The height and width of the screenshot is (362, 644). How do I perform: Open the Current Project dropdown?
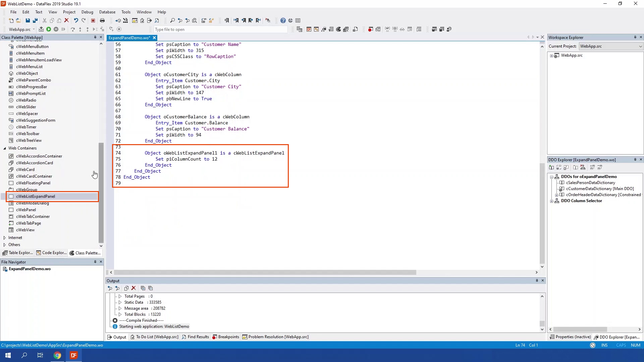640,46
